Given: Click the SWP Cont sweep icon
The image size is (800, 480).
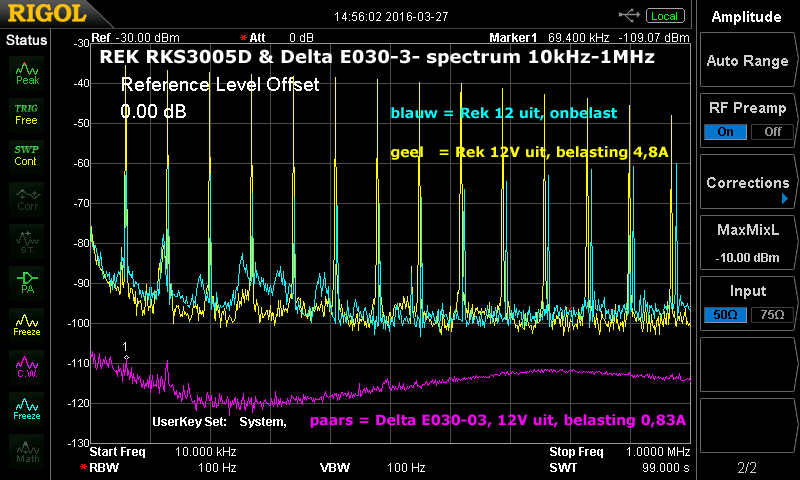Looking at the screenshot, I should [27, 156].
